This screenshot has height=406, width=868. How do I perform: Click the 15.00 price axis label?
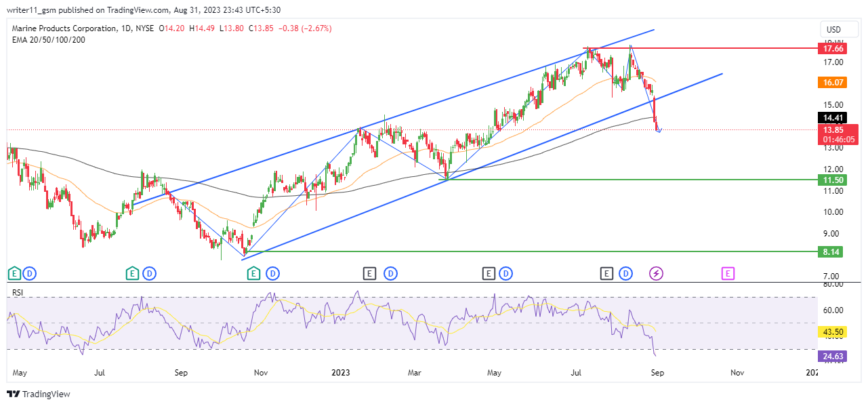click(833, 105)
